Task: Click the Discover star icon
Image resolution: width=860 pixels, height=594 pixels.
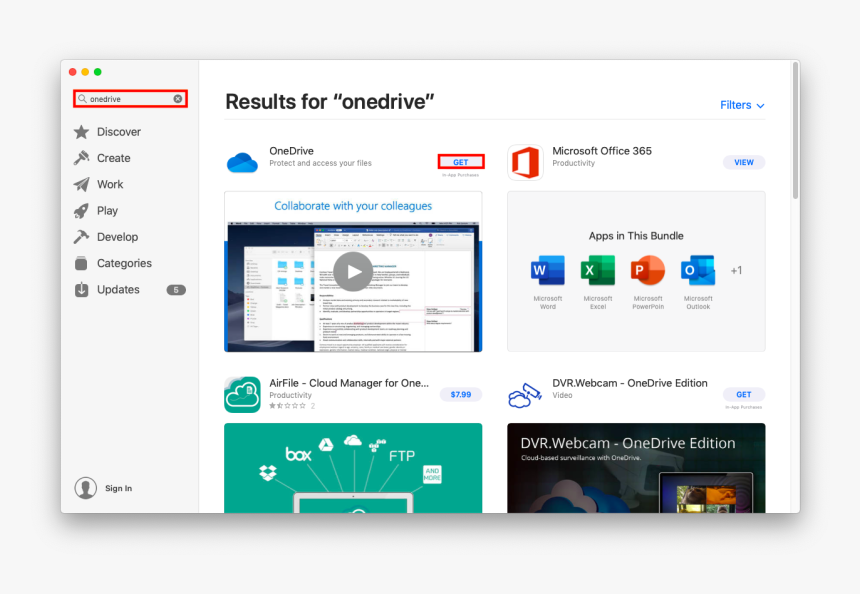Action: [81, 132]
